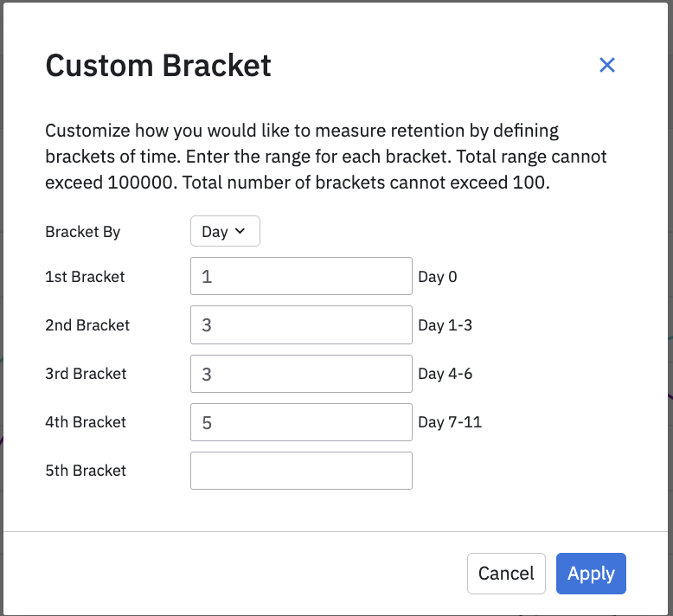Focus the 2nd Bracket input containing 3
The height and width of the screenshot is (616, 673).
[301, 325]
